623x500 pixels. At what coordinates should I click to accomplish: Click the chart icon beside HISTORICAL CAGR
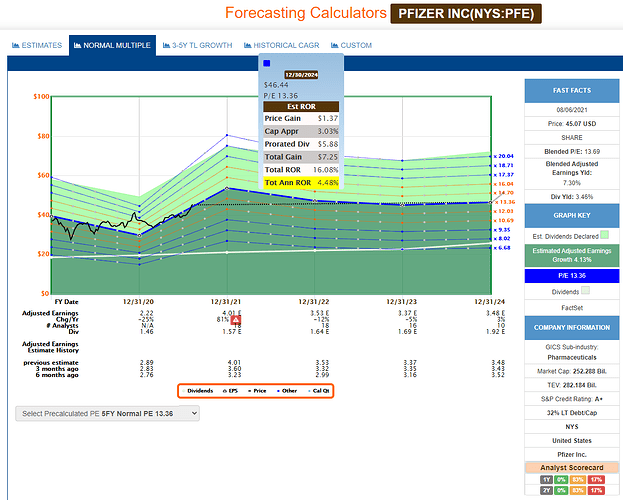coord(248,45)
